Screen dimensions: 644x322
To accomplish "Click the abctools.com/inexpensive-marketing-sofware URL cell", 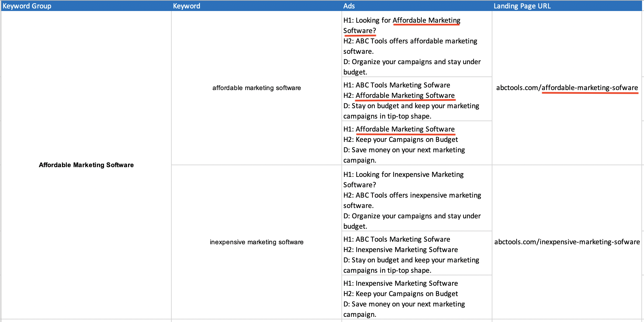I will pyautogui.click(x=567, y=242).
